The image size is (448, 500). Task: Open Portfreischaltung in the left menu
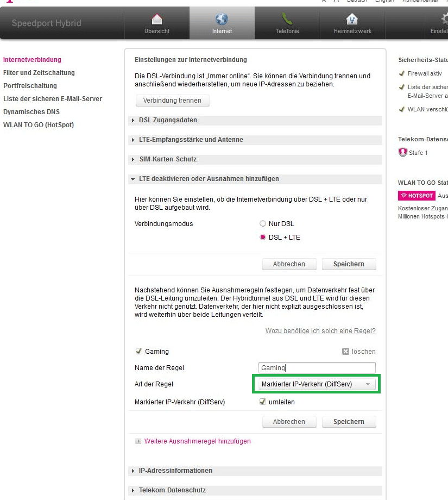tap(30, 86)
